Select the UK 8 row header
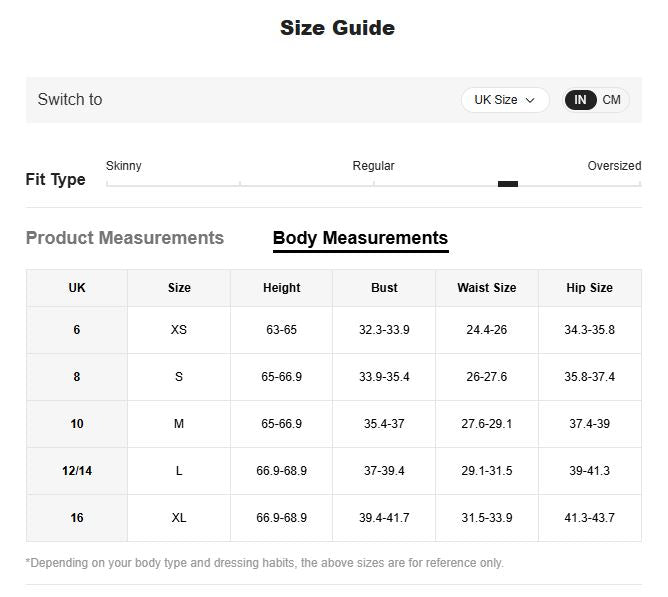 [77, 377]
